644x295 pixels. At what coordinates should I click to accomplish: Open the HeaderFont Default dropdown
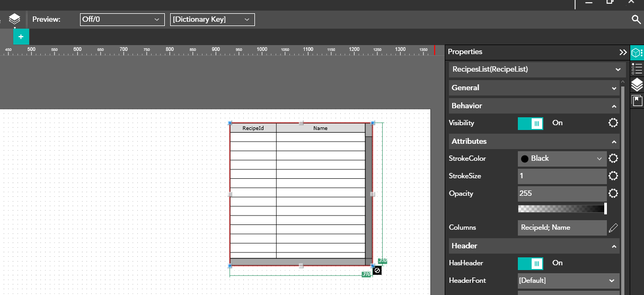tap(568, 281)
